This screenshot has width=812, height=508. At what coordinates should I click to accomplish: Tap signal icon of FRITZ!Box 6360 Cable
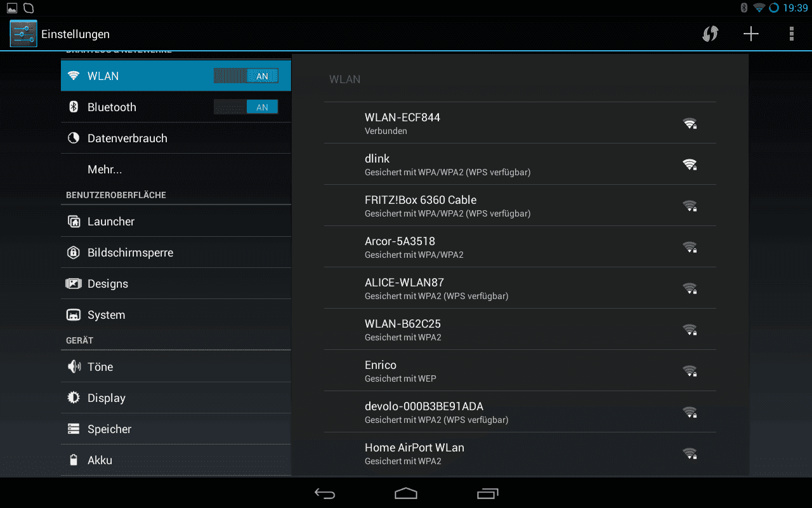[690, 206]
